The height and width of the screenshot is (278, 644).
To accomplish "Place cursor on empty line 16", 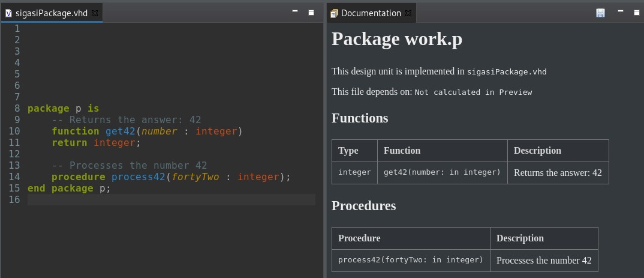I will click(171, 200).
